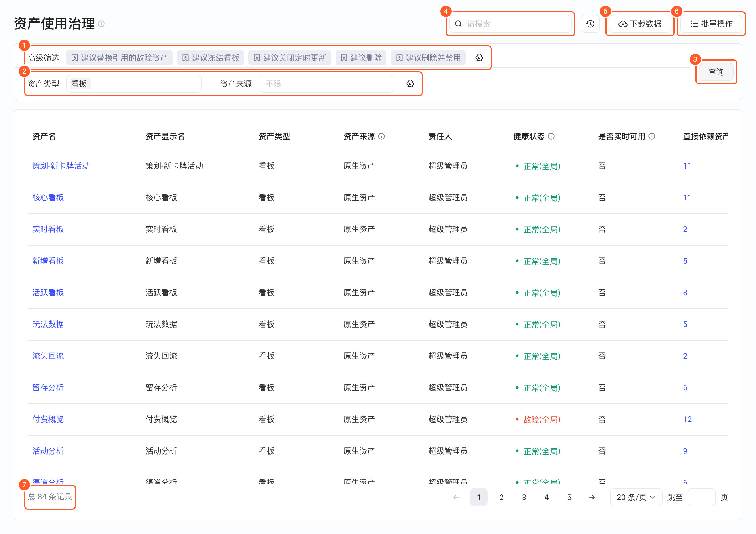The width and height of the screenshot is (756, 534).
Task: Click info icon next to 健康状态 header
Action: point(551,136)
